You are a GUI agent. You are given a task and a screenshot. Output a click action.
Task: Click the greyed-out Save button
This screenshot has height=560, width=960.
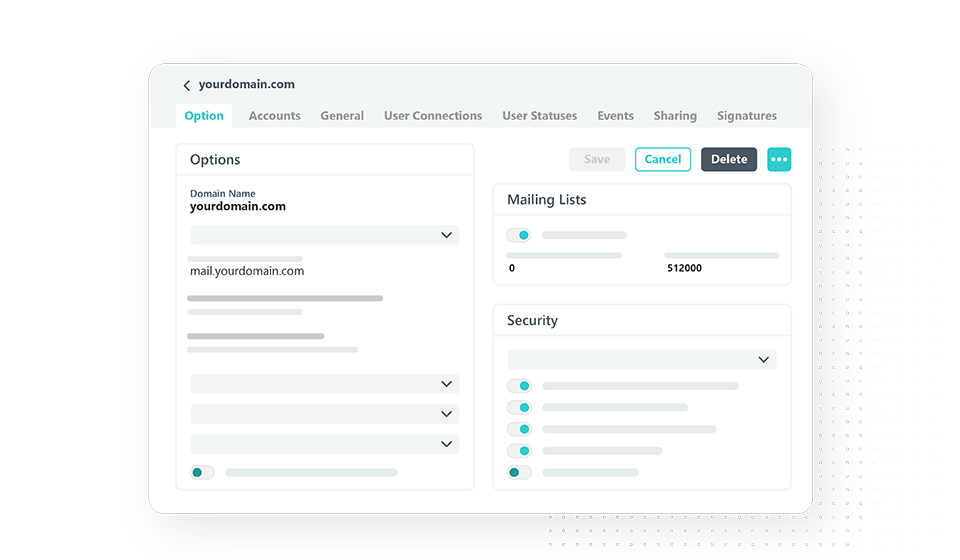[597, 159]
